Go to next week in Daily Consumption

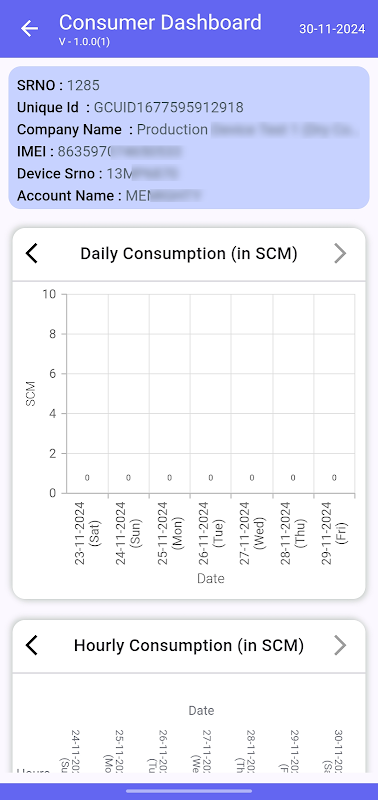(x=340, y=253)
